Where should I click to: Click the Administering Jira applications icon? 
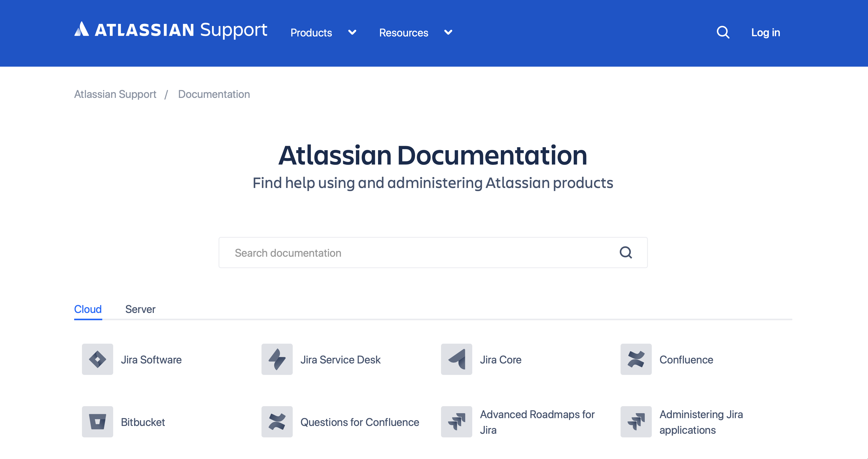[636, 422]
